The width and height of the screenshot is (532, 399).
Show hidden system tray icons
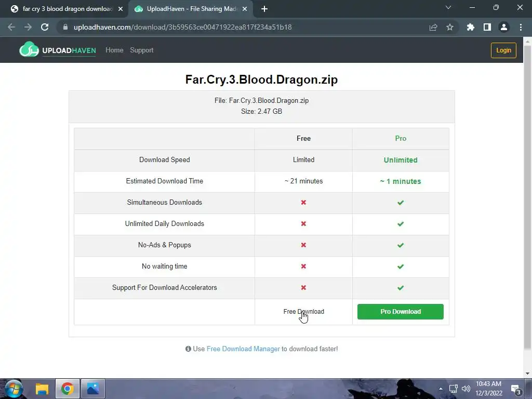[x=441, y=389]
